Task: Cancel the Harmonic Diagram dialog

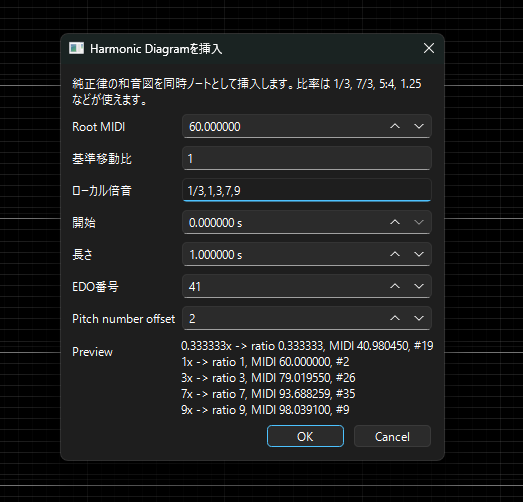Action: click(392, 436)
